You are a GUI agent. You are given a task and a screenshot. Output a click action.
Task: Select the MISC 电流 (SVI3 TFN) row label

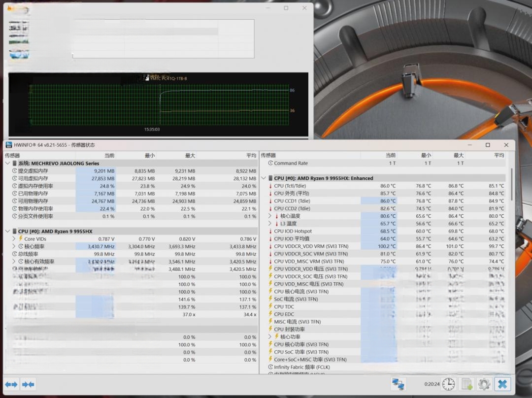point(298,321)
